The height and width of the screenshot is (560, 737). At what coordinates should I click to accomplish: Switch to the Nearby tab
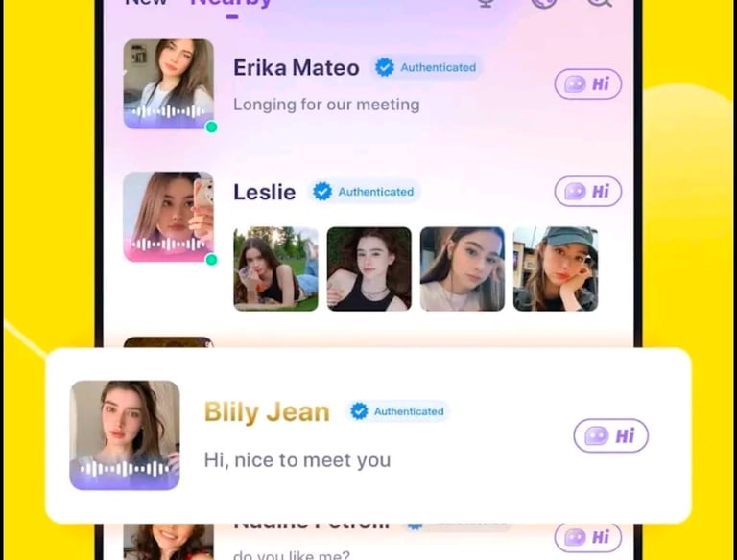point(231,3)
